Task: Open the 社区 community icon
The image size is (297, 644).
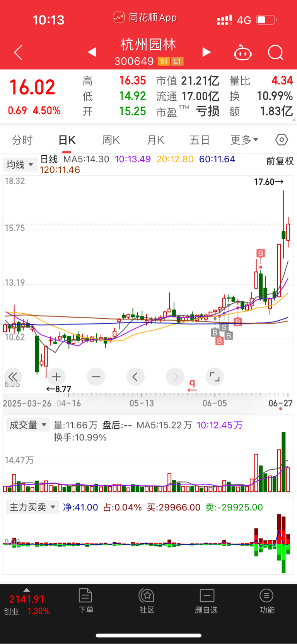Action: pos(147,601)
